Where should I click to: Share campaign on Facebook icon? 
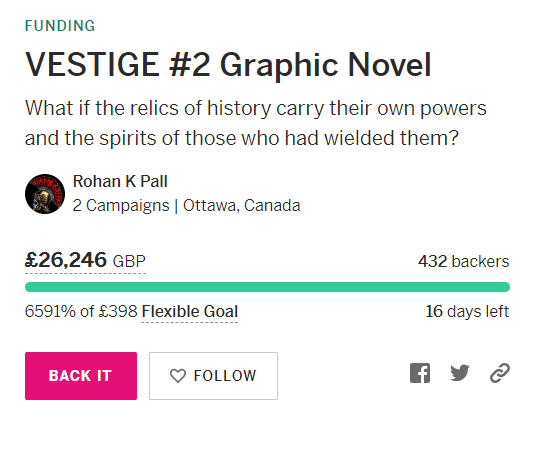(x=420, y=373)
